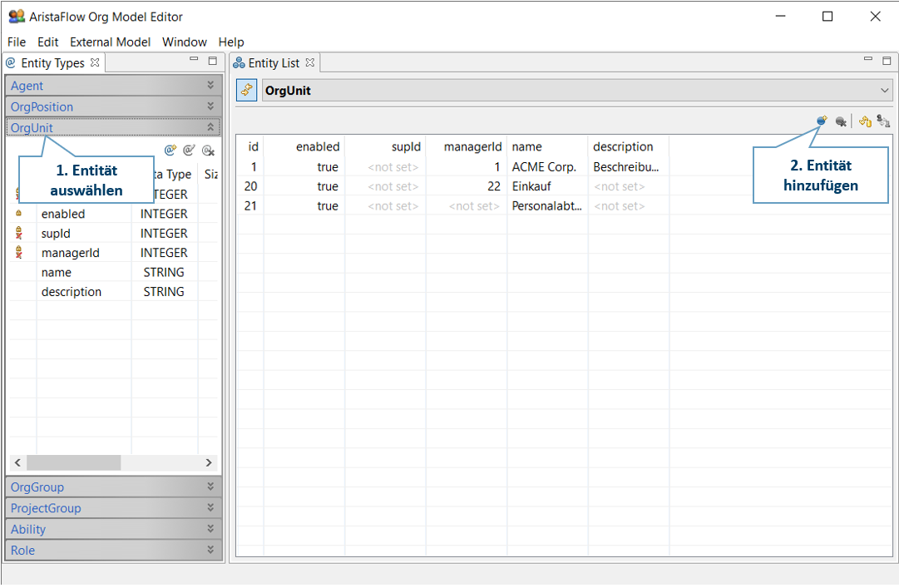This screenshot has width=899, height=588.
Task: Collapse the OrgUnit section
Action: 210,127
